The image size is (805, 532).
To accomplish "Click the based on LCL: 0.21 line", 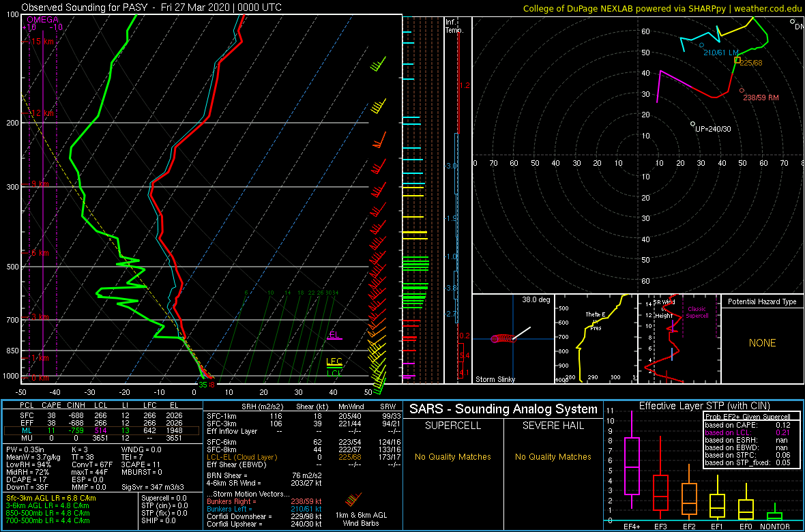I will 749,433.
